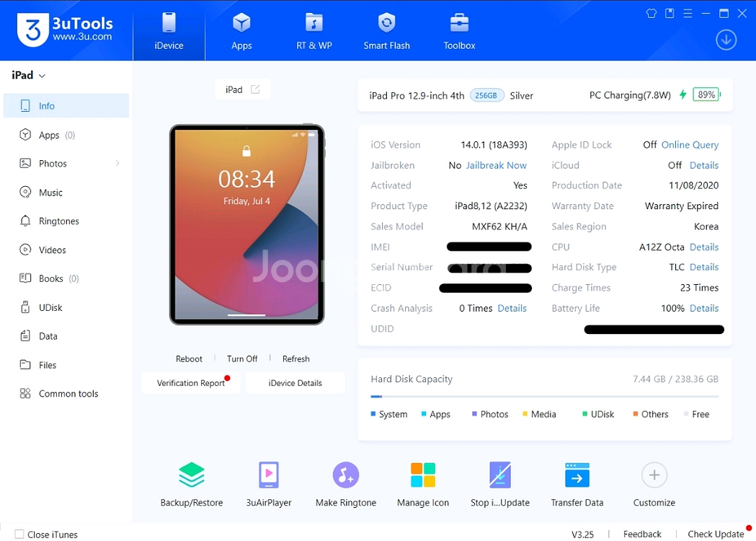Click the skin/theme shirt icon
Viewport: 756px width, 541px height.
click(x=651, y=14)
